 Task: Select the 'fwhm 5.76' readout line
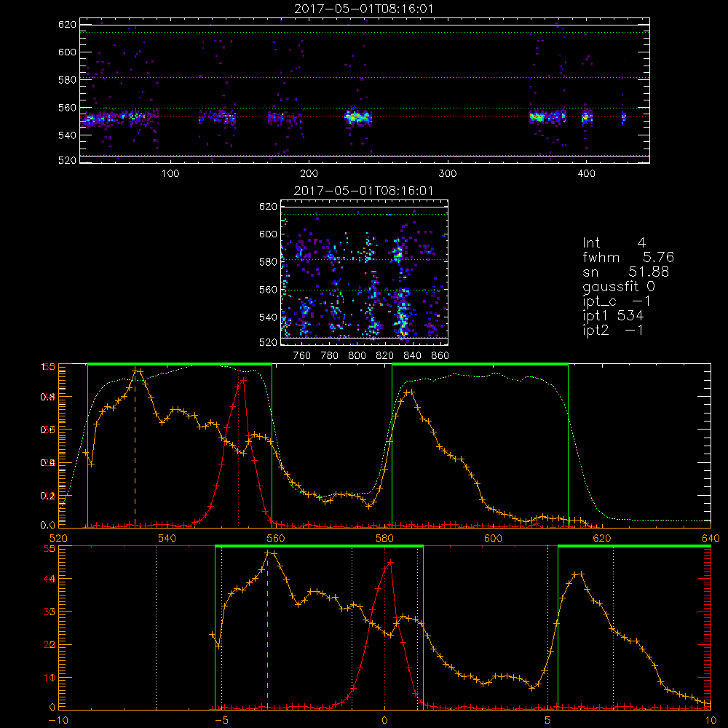tap(628, 257)
